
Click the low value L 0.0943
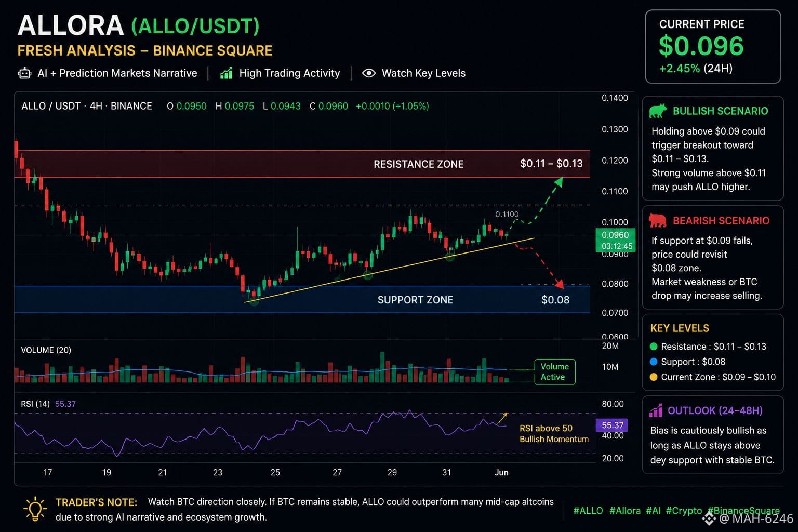point(282,106)
